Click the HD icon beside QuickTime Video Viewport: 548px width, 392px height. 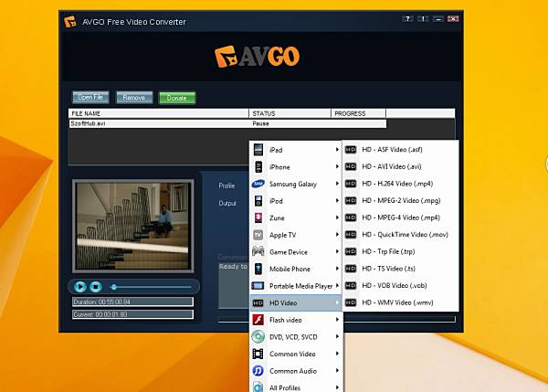(351, 234)
